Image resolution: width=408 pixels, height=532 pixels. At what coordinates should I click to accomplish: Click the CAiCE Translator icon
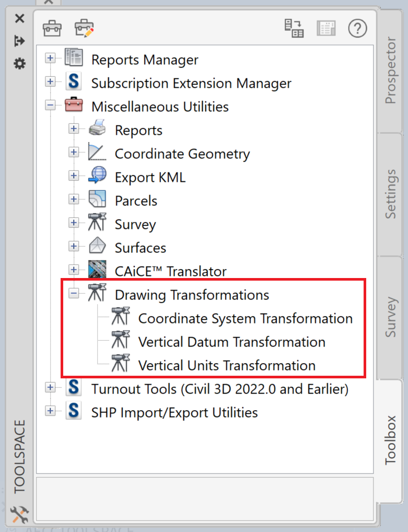coord(98,270)
